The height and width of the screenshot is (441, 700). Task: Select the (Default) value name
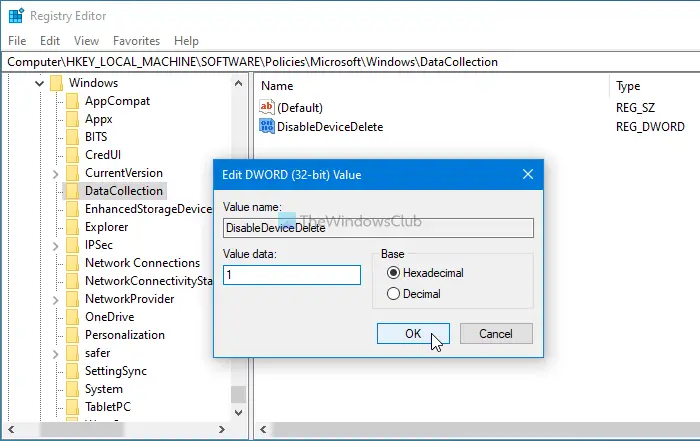click(x=300, y=108)
